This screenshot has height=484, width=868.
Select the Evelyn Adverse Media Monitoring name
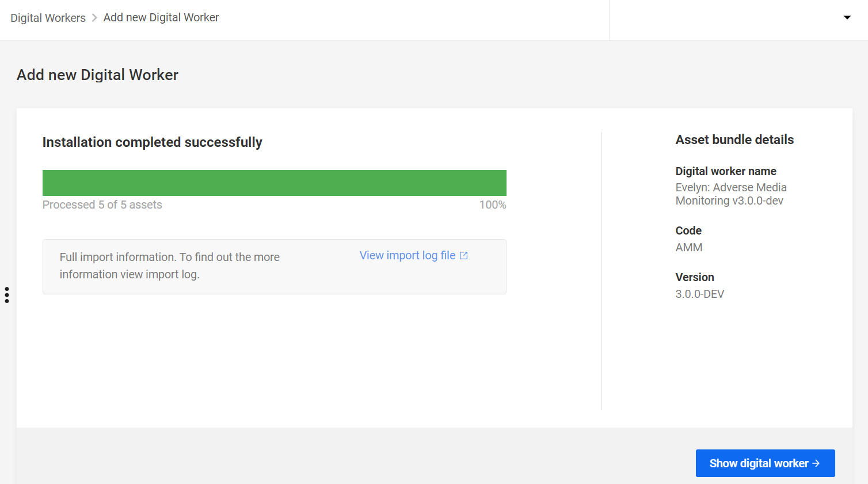pos(731,194)
